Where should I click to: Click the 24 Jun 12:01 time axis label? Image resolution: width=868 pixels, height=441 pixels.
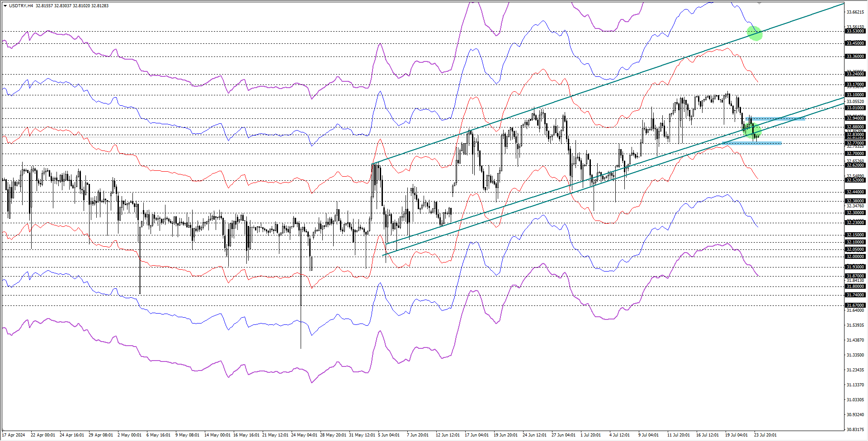click(534, 435)
